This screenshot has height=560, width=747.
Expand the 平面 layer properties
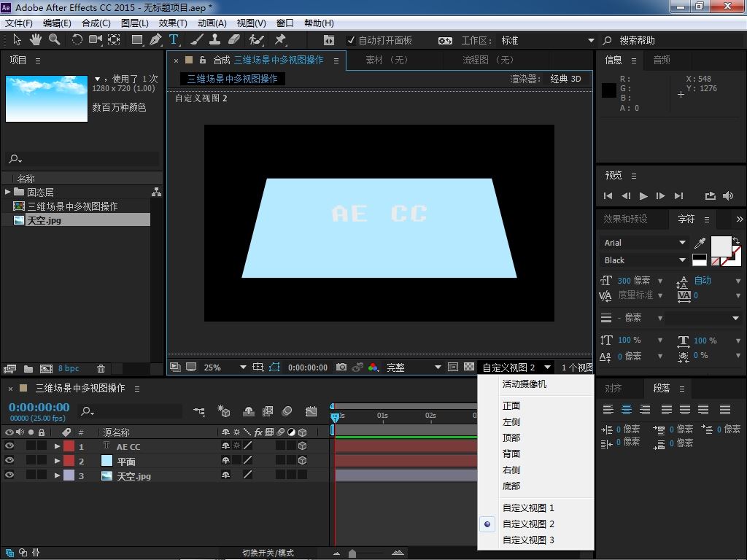point(57,461)
